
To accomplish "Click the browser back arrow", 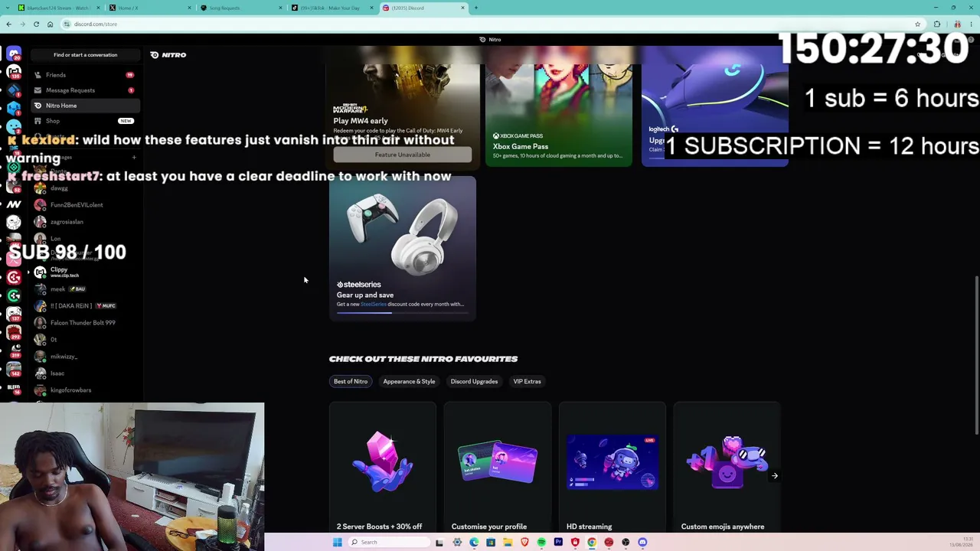I will (x=8, y=24).
